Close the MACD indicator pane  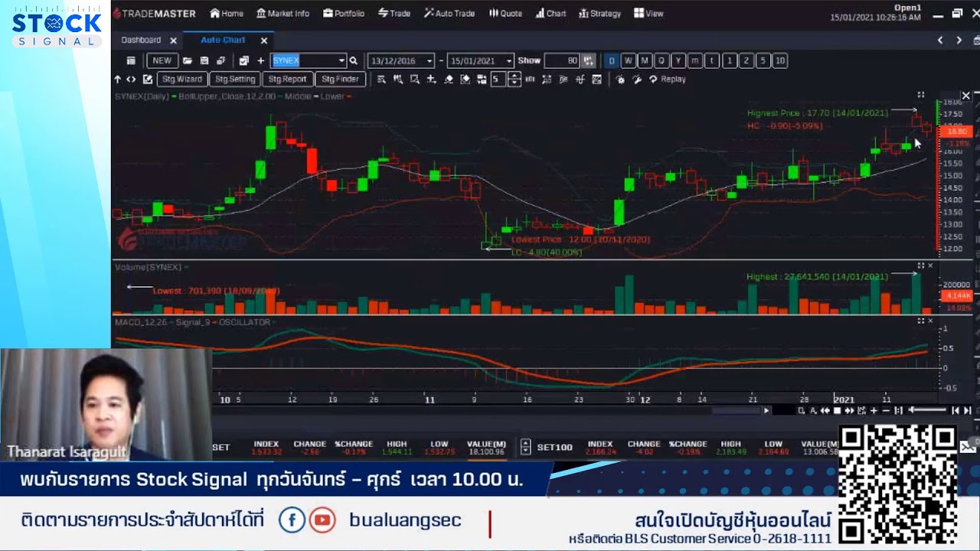click(x=930, y=321)
